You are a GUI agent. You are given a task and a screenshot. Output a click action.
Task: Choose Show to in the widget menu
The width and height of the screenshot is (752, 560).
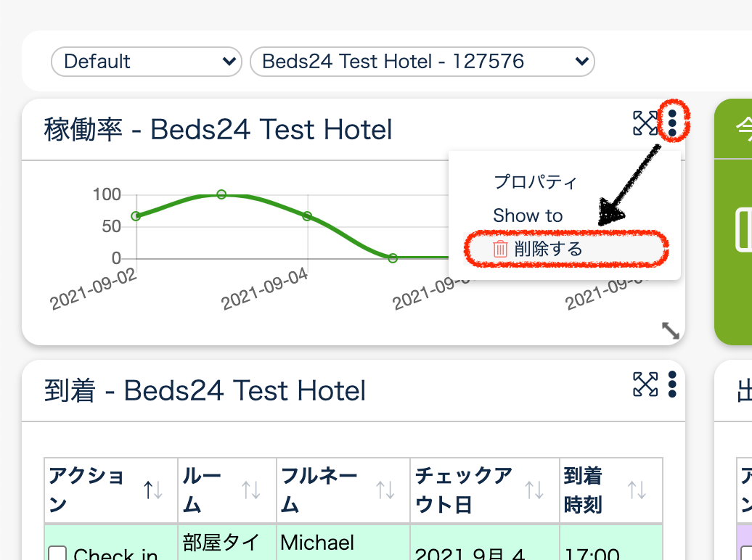[528, 215]
